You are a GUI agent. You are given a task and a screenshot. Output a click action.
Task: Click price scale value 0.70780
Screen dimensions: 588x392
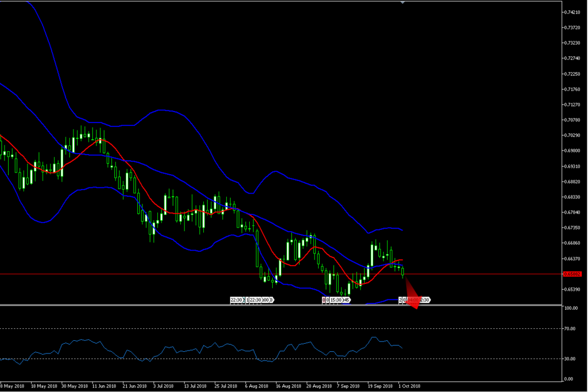572,120
